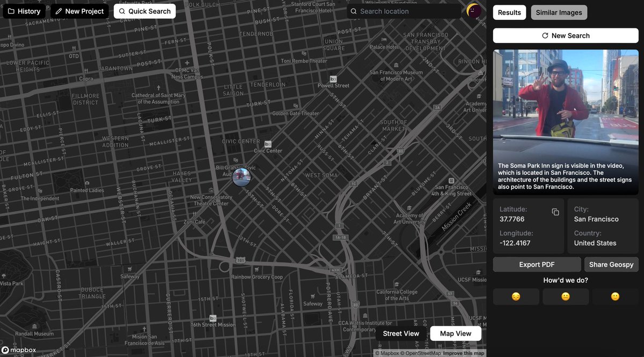Click the Search location input field
This screenshot has width=644, height=357.
tap(404, 11)
